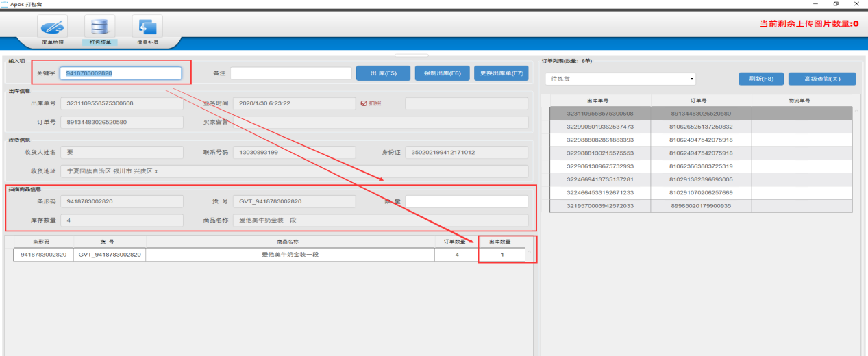The height and width of the screenshot is (356, 868).
Task: Refresh order list with 刷新(F8)
Action: click(x=760, y=79)
